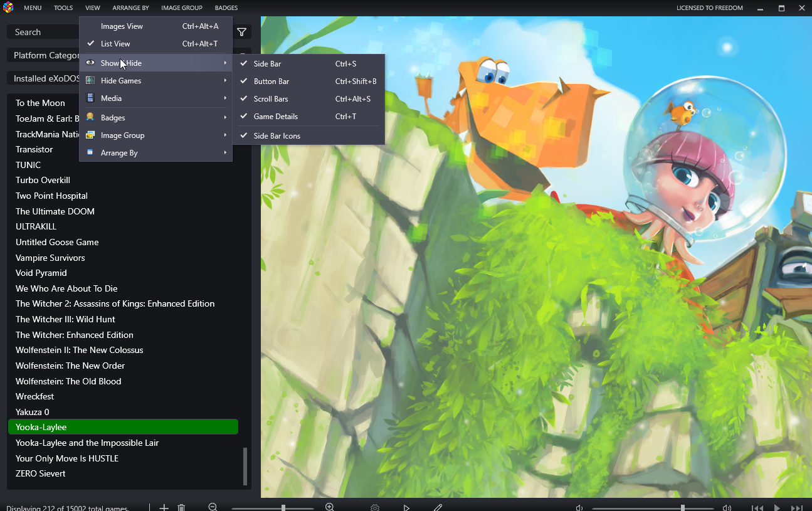812x511 pixels.
Task: Select Wolfenstein II: The New Colossus
Action: click(123, 350)
